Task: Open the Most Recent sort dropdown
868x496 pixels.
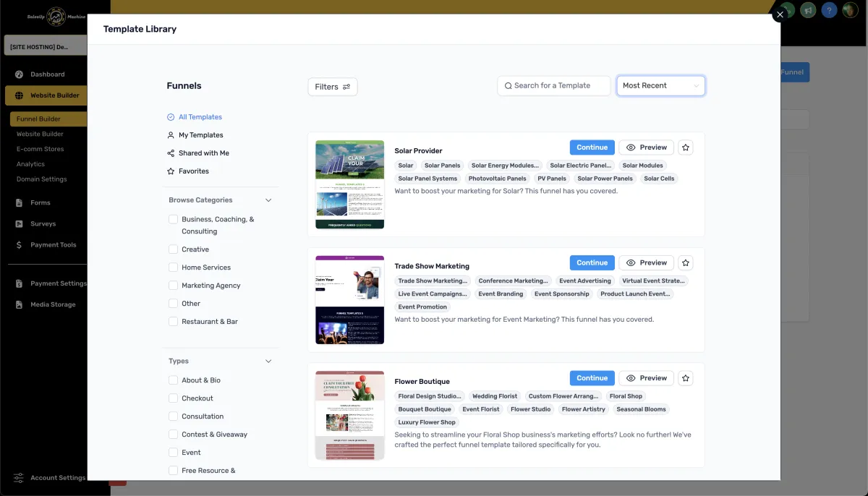Action: point(661,85)
